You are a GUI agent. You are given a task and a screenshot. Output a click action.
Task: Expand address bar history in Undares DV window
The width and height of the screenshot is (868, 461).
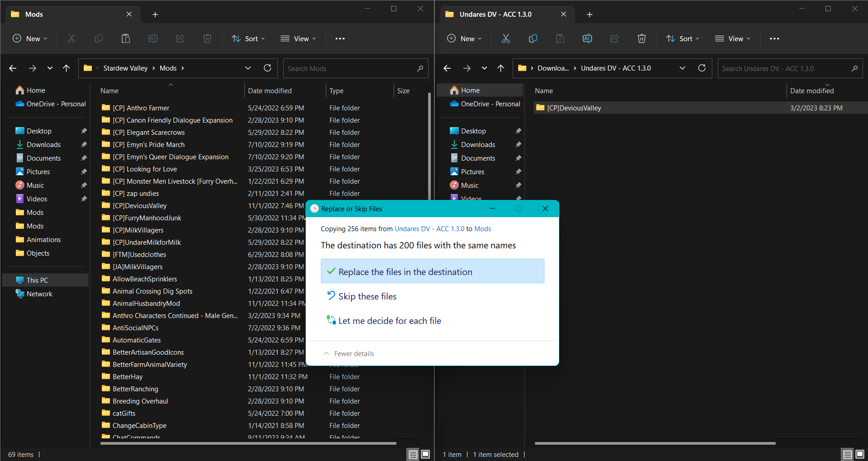click(682, 68)
